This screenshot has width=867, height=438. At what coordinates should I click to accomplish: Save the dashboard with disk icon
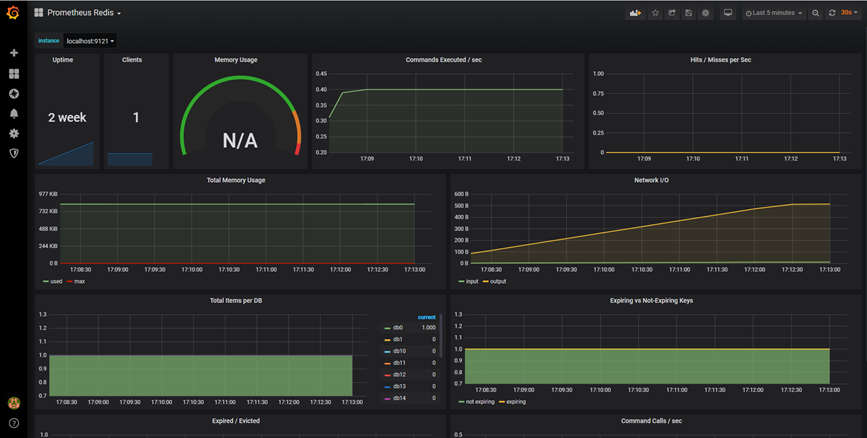click(688, 13)
